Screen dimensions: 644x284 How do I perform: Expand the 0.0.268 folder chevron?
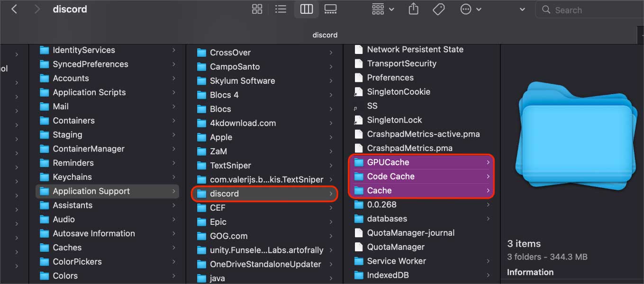[x=488, y=204]
